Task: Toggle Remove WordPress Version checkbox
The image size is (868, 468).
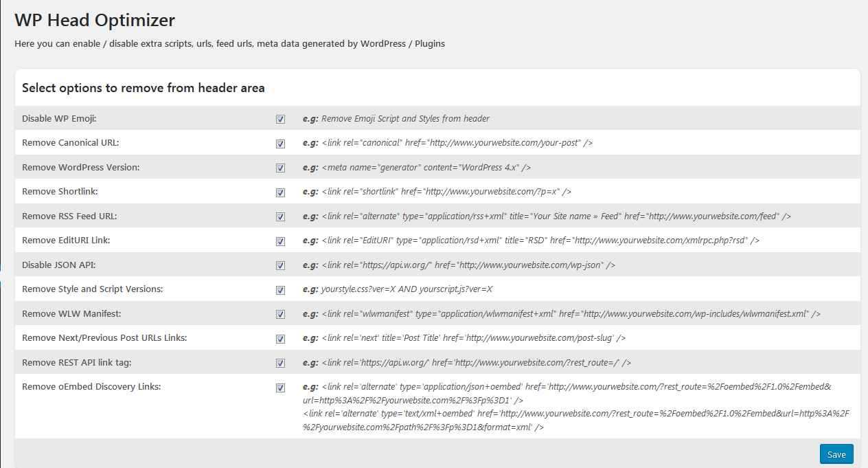Action: click(280, 168)
